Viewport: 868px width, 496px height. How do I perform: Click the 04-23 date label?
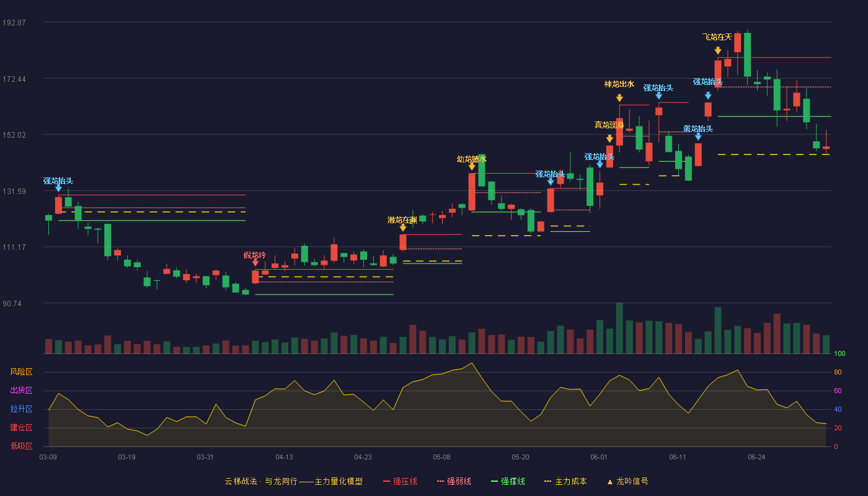pos(363,457)
